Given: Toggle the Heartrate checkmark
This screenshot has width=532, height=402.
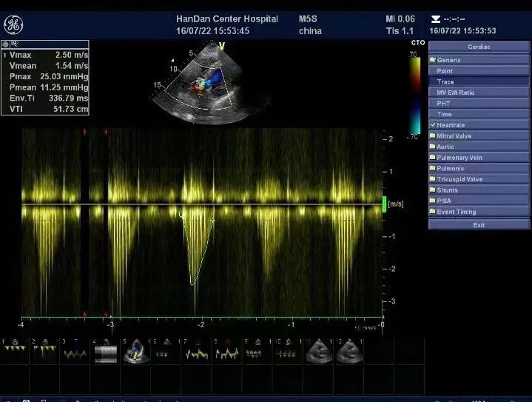Looking at the screenshot, I should click(x=433, y=125).
